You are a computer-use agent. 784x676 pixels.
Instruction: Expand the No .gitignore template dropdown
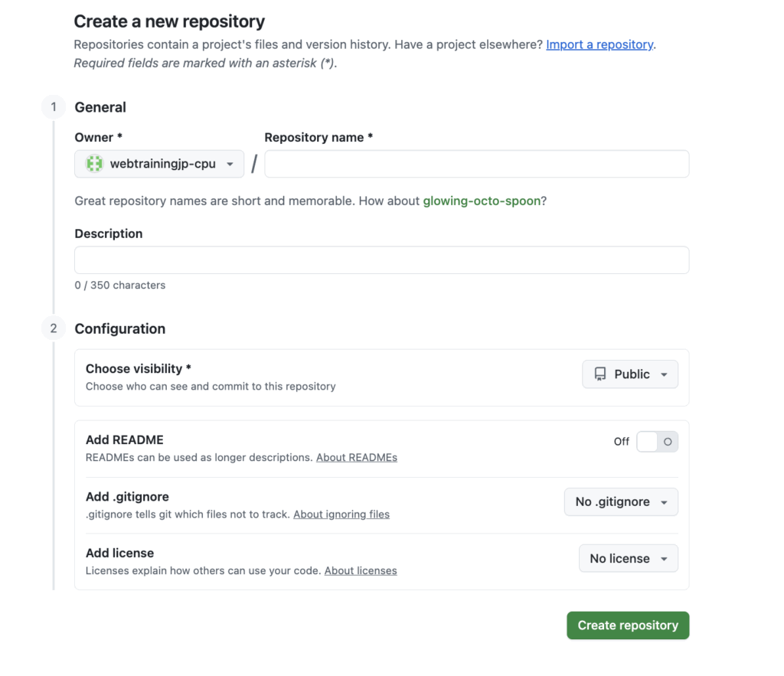coord(621,502)
